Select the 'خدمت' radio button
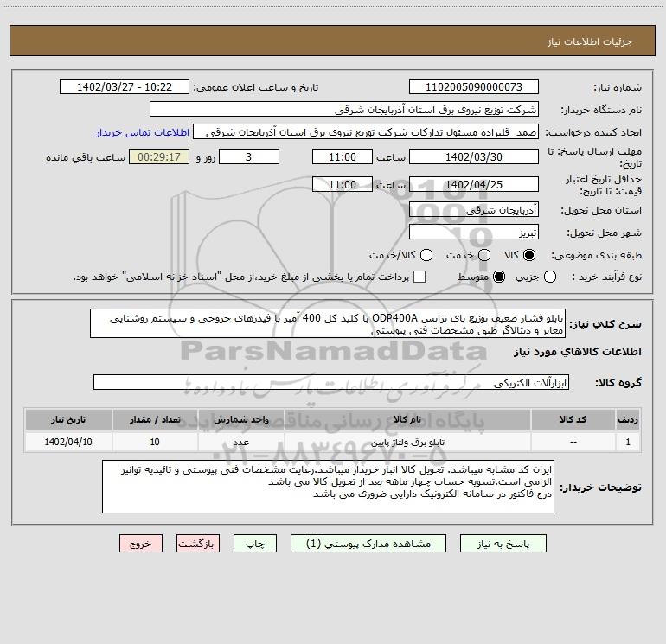 click(484, 255)
